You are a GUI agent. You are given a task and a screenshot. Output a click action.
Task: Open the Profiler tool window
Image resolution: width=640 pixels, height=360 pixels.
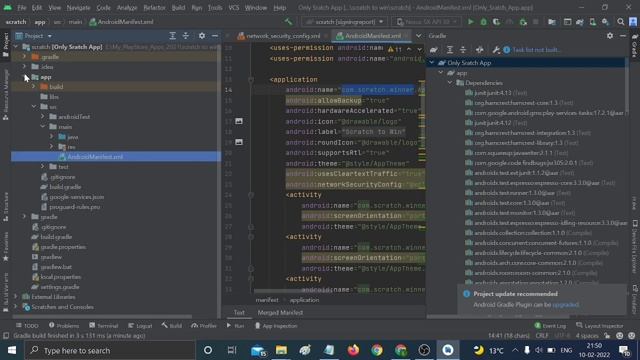[204, 326]
